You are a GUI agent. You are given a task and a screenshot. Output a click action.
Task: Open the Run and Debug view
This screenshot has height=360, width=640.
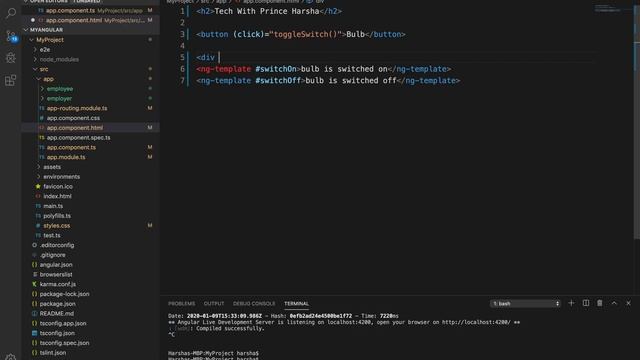[x=11, y=58]
